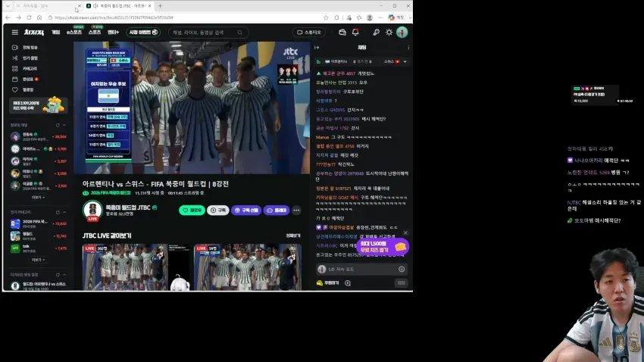Open the cheese wallet icon in header
The image size is (644, 362).
pos(342,33)
